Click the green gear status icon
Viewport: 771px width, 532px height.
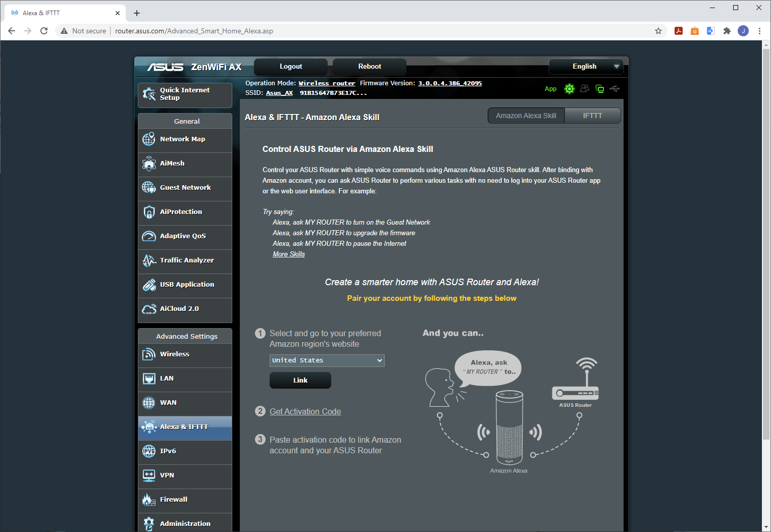(x=570, y=89)
